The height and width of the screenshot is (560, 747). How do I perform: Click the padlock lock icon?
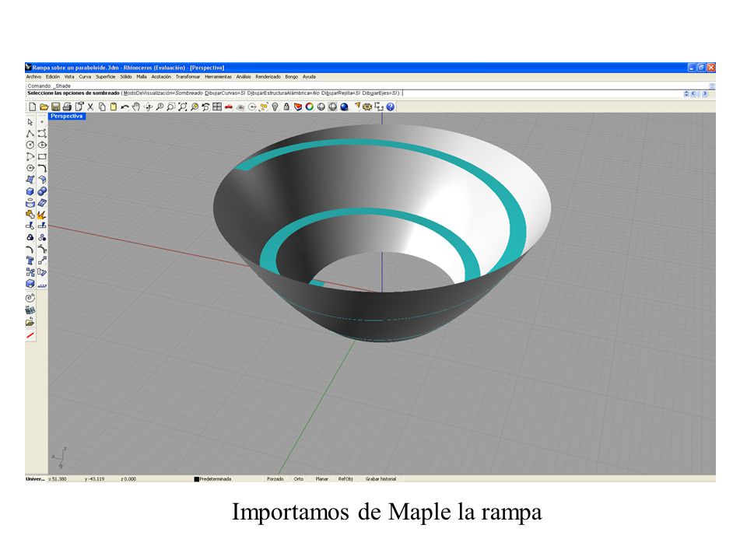(x=286, y=107)
